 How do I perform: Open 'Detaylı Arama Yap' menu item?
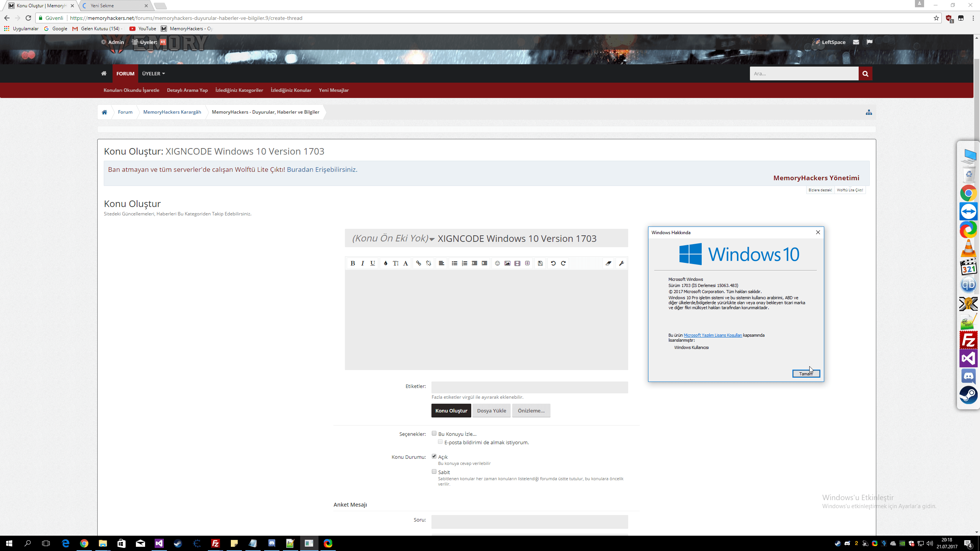click(187, 90)
